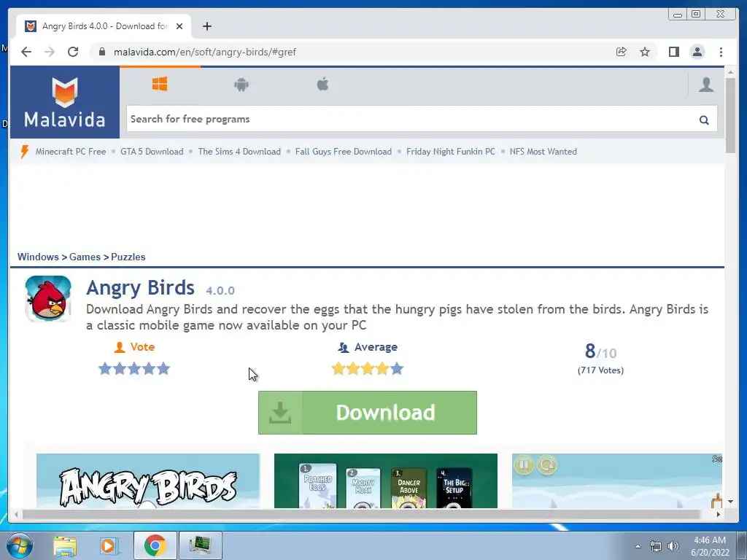
Task: Vote three stars rating
Action: point(134,368)
